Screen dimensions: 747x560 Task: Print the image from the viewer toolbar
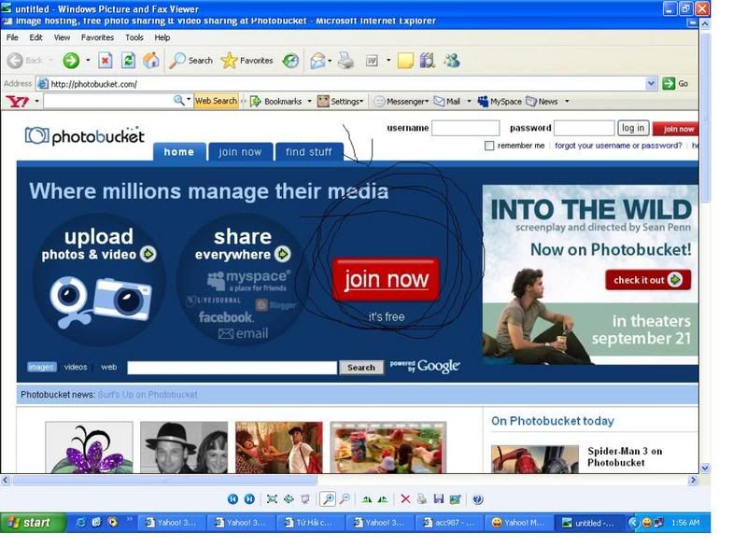pos(422,498)
